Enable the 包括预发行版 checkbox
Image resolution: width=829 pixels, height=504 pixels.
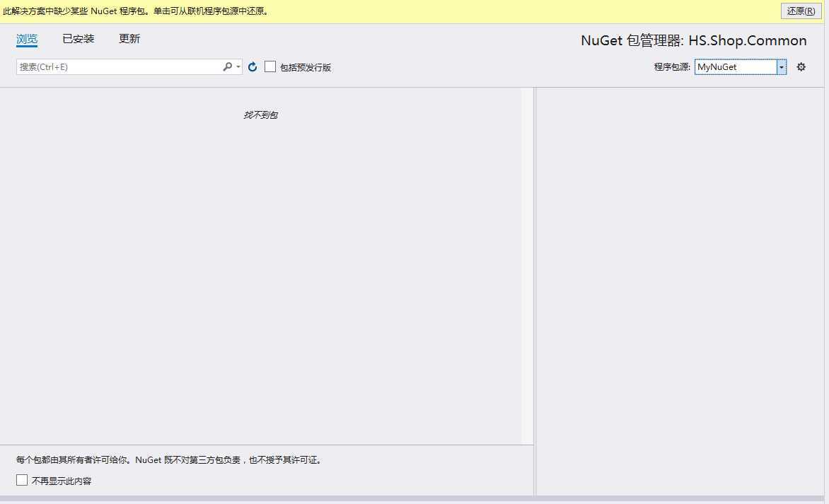(x=270, y=66)
